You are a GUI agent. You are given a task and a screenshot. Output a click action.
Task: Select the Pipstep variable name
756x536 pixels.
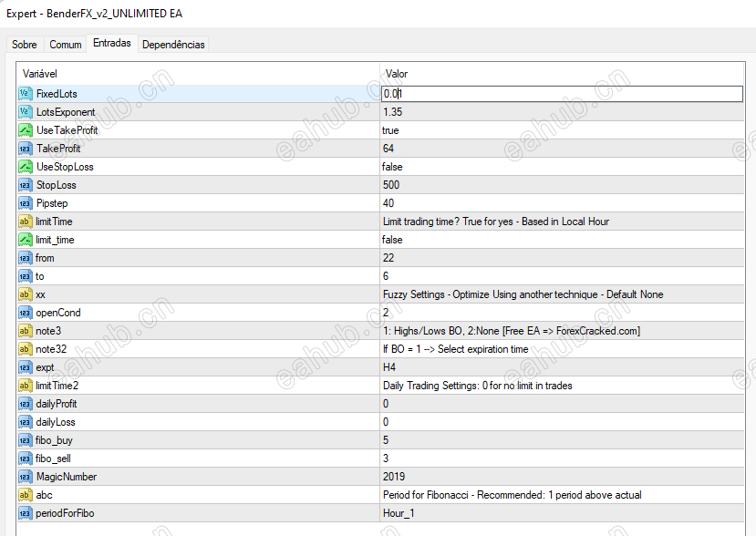point(52,203)
